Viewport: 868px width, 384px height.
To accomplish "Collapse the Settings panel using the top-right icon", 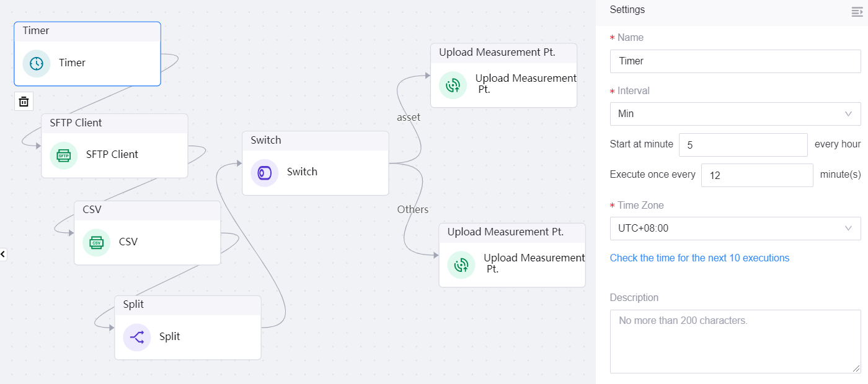I will [857, 11].
